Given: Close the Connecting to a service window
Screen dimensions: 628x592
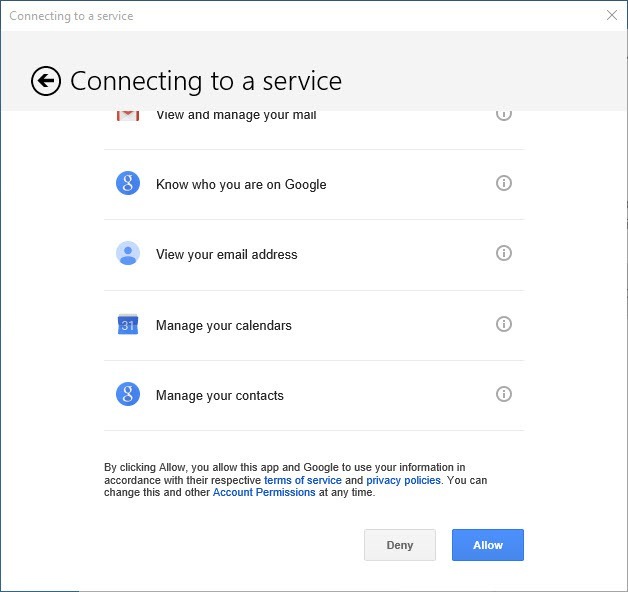Looking at the screenshot, I should 611,15.
